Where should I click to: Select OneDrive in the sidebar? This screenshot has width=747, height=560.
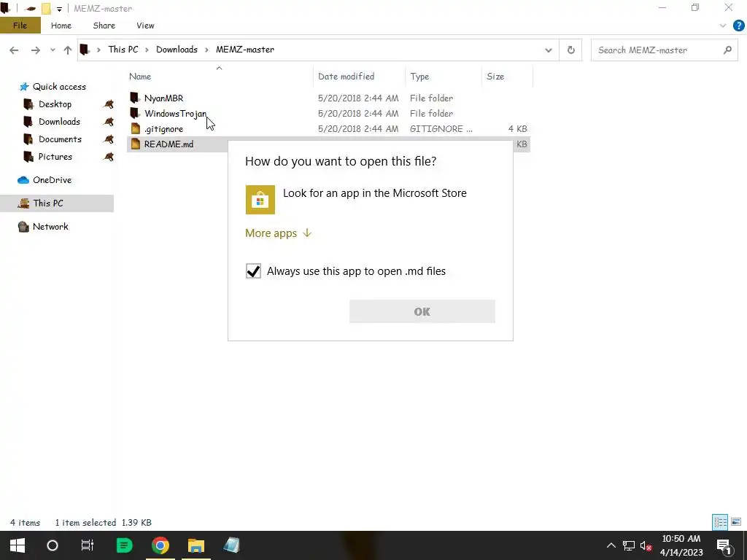point(52,180)
